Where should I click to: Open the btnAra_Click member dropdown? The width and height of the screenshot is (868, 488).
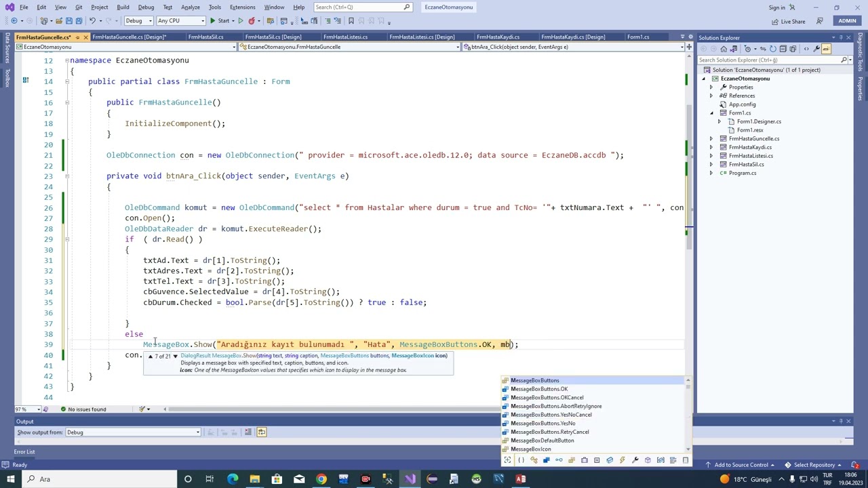point(573,47)
